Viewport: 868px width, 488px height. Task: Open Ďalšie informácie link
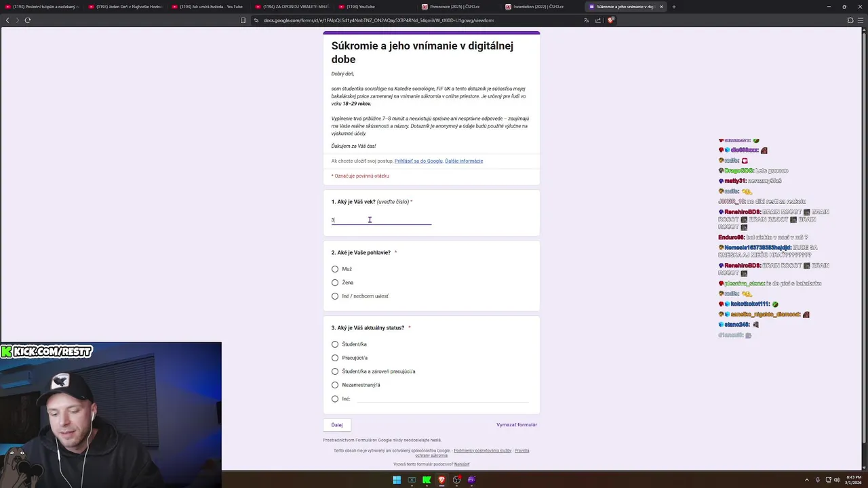pos(464,161)
